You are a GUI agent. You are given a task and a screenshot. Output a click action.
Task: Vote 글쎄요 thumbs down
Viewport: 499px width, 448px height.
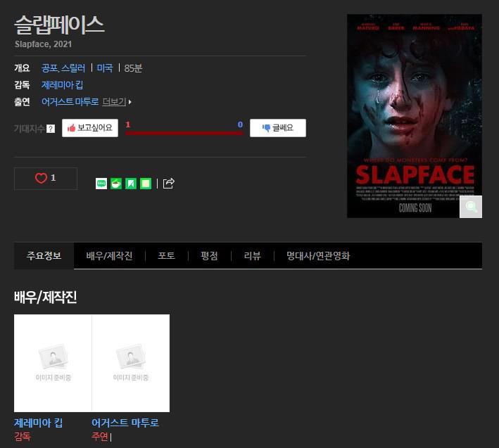pyautogui.click(x=278, y=128)
